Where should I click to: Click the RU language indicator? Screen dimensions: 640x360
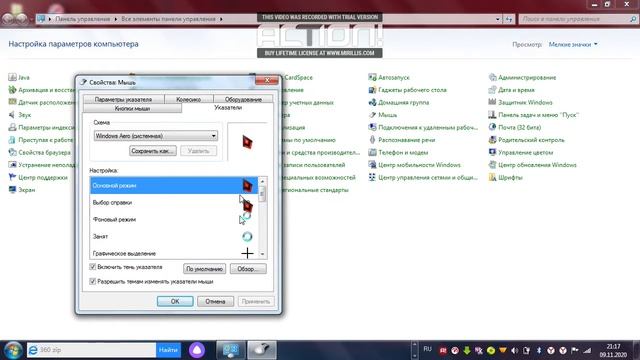coord(427,349)
